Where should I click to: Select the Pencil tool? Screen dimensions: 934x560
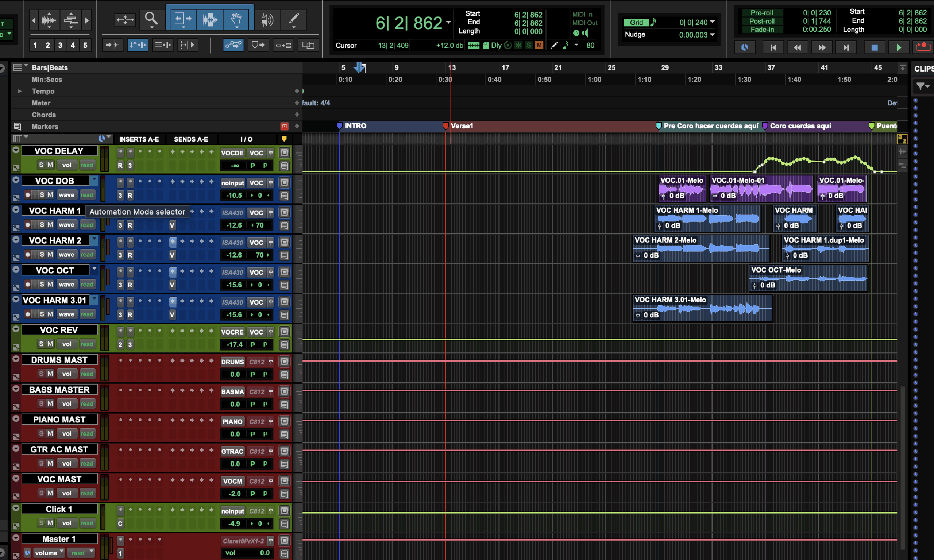tap(293, 19)
